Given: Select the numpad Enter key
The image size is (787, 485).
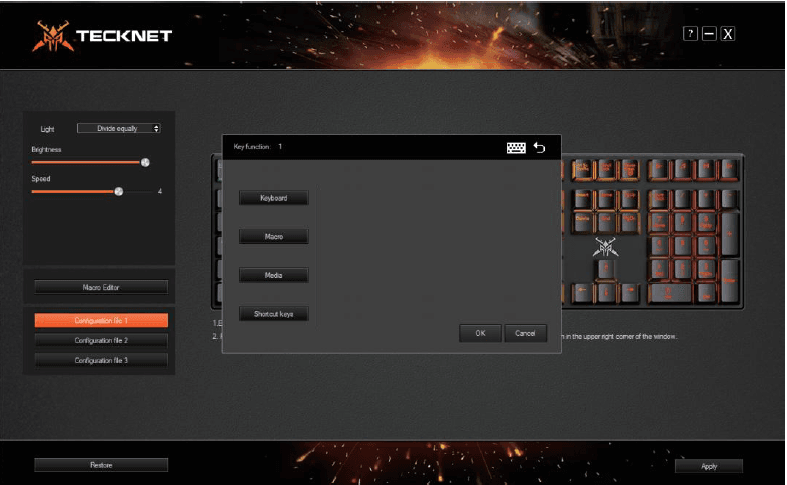Looking at the screenshot, I should pos(729,281).
